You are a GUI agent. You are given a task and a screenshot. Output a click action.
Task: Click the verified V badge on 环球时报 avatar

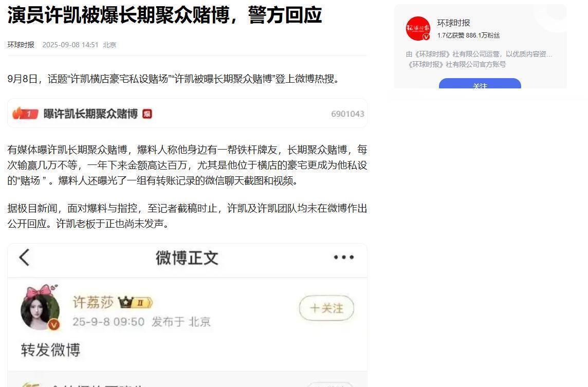click(x=427, y=37)
